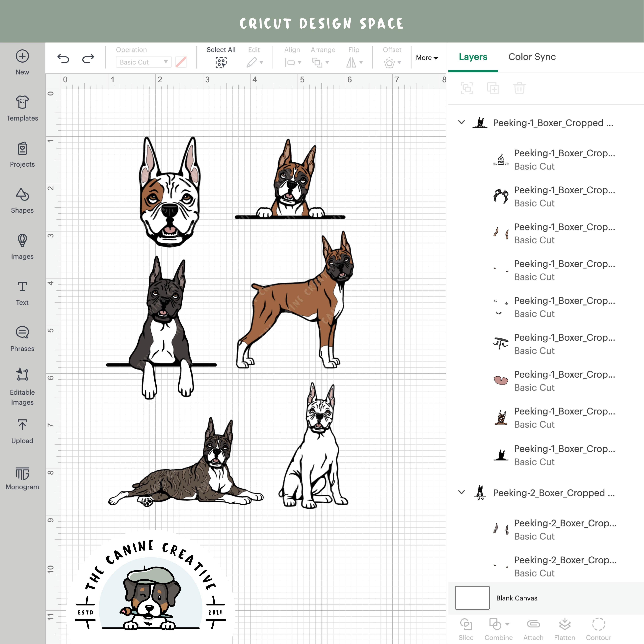The height and width of the screenshot is (644, 644).
Task: Expand the More dropdown on the toolbar
Action: coord(427,57)
